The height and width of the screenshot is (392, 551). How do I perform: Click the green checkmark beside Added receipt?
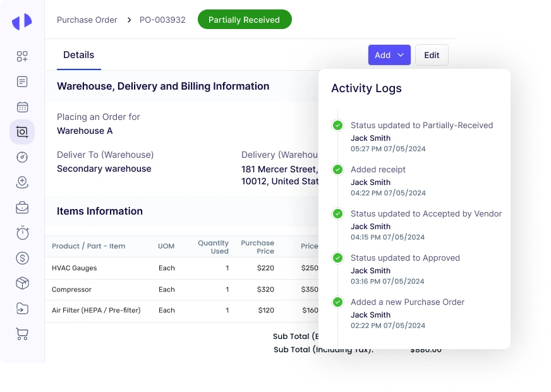tap(337, 170)
